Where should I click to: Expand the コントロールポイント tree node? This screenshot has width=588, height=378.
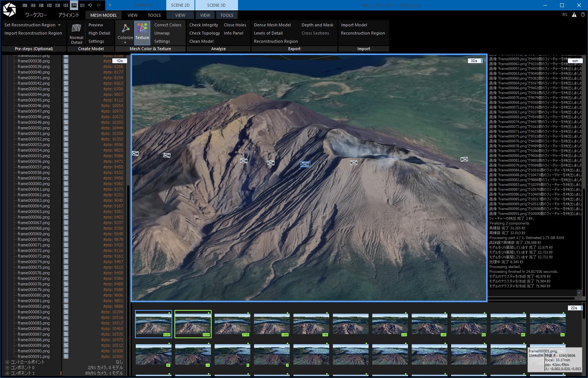(x=7, y=362)
